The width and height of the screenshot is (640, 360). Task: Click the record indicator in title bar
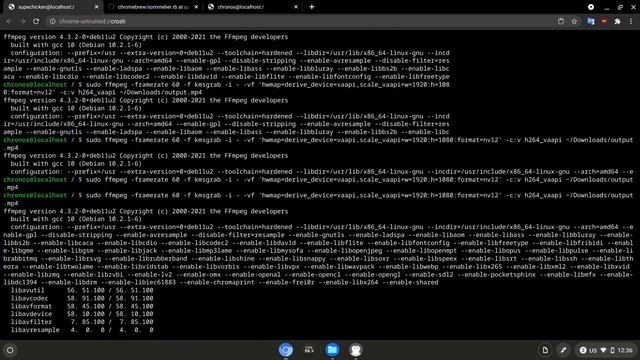tap(591, 7)
